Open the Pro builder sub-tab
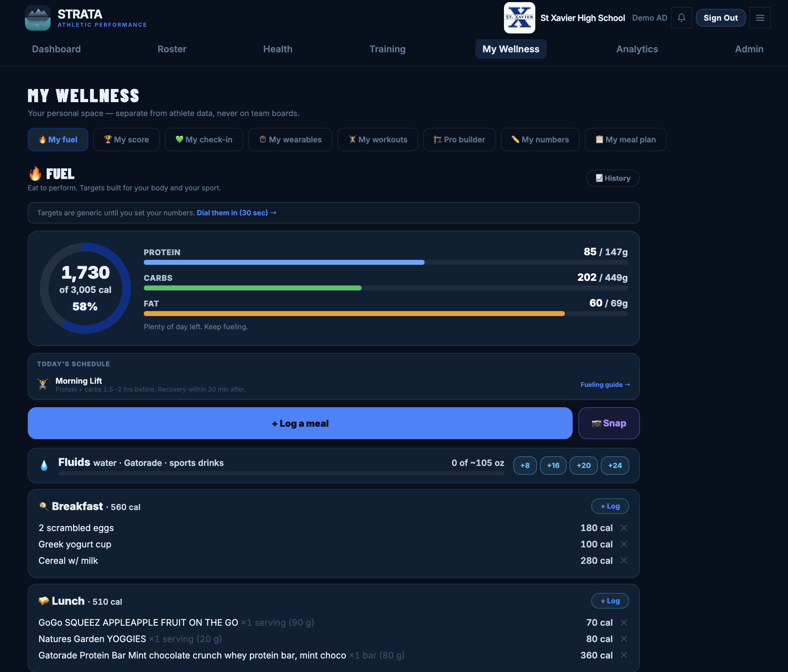Viewport: 788px width, 672px height. click(459, 140)
